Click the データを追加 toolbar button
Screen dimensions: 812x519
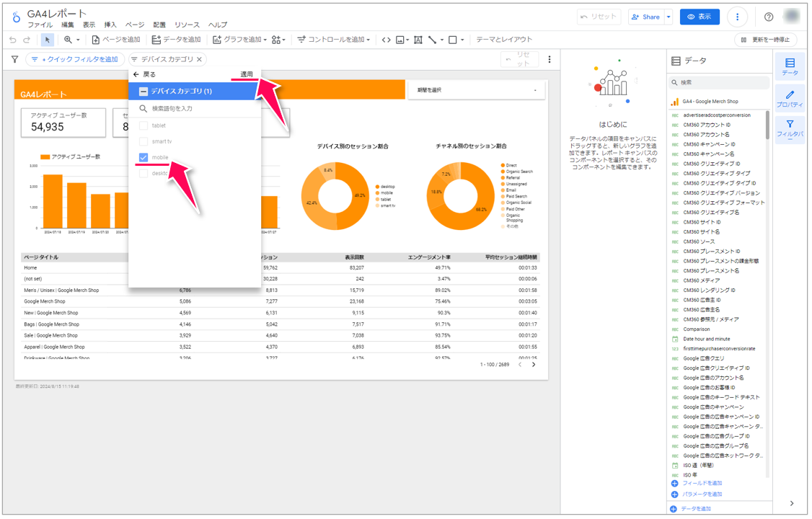(x=176, y=40)
